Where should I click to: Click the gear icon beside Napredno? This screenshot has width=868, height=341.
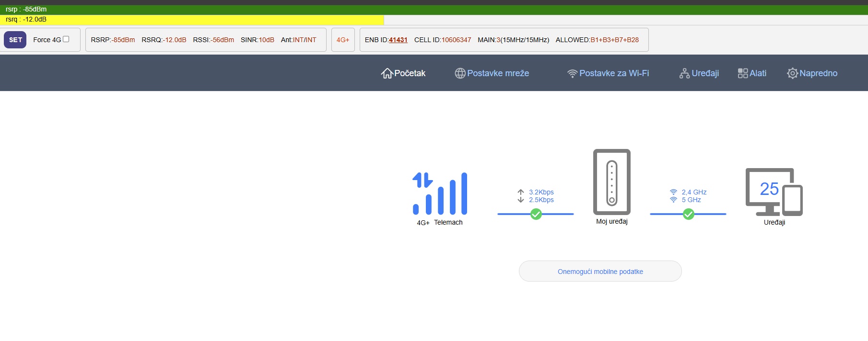(x=792, y=73)
